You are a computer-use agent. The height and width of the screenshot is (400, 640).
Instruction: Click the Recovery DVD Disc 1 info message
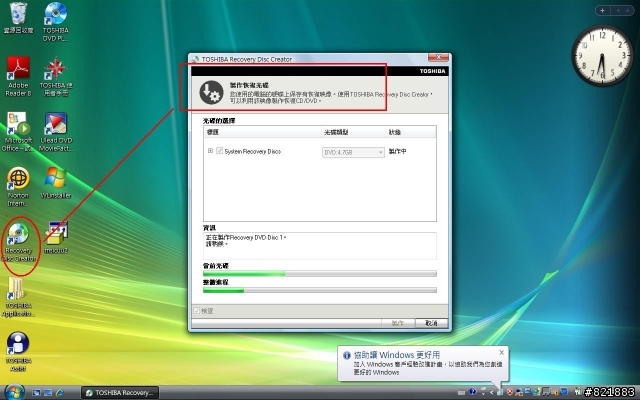[246, 237]
